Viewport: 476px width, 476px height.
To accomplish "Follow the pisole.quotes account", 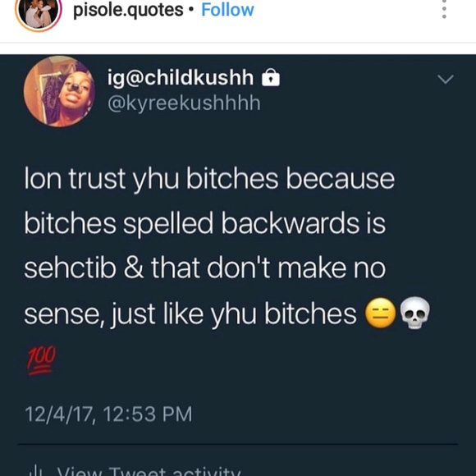I will point(227,10).
